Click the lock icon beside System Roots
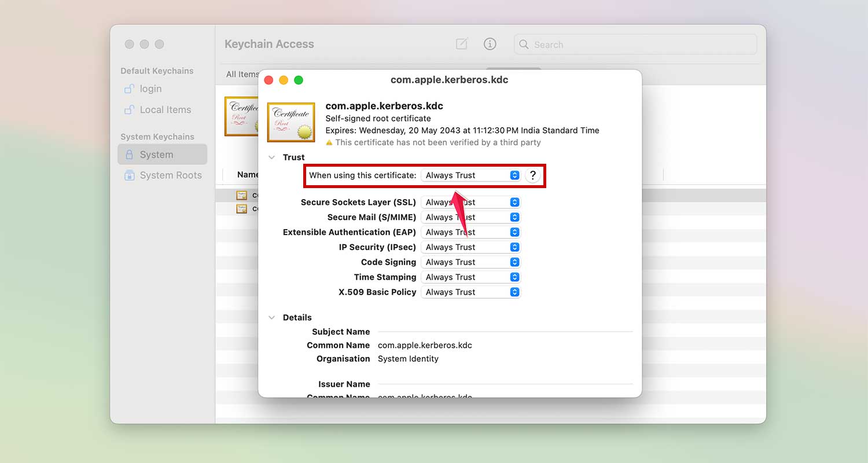This screenshot has width=868, height=463. point(129,175)
